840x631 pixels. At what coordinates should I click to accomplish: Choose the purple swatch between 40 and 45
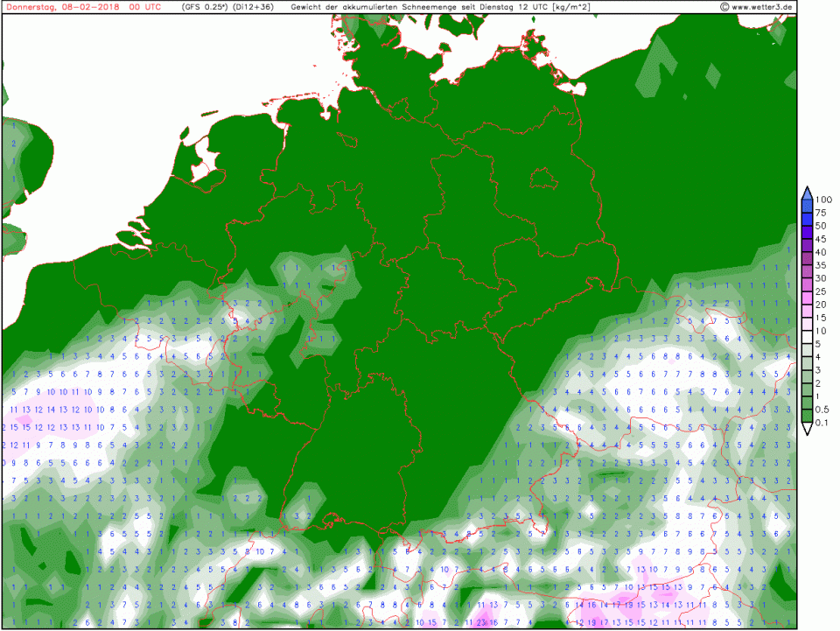[806, 244]
